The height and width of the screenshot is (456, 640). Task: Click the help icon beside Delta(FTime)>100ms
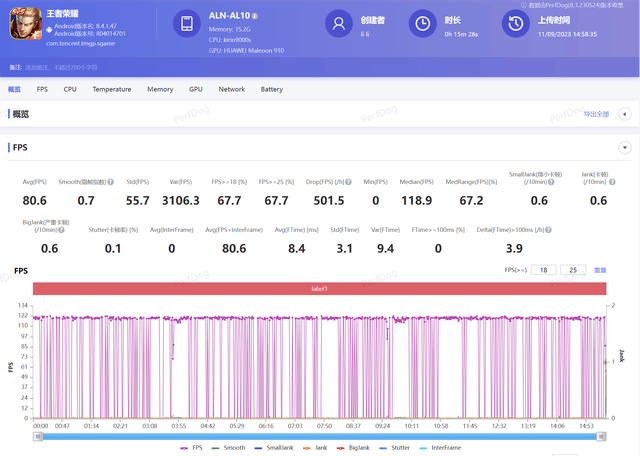tap(549, 230)
